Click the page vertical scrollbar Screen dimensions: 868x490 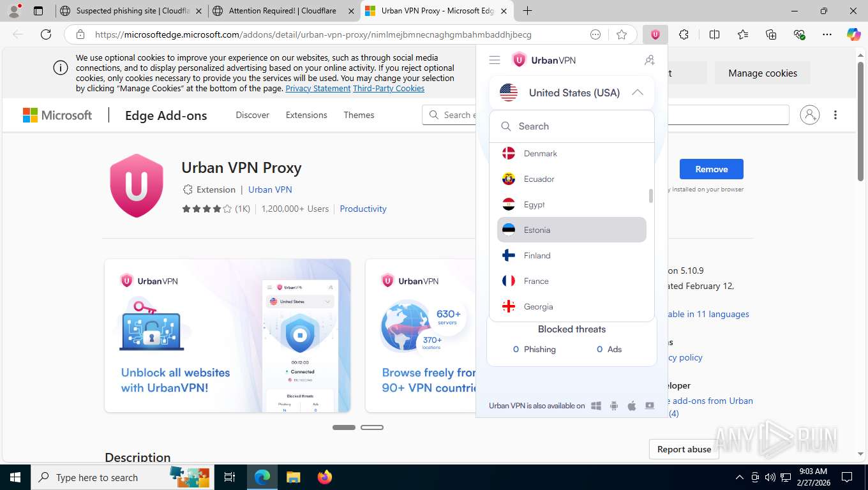click(x=860, y=120)
